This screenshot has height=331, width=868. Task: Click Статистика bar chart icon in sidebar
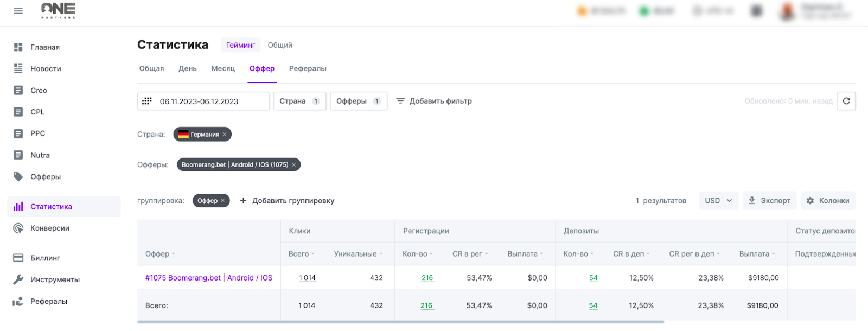[x=18, y=206]
